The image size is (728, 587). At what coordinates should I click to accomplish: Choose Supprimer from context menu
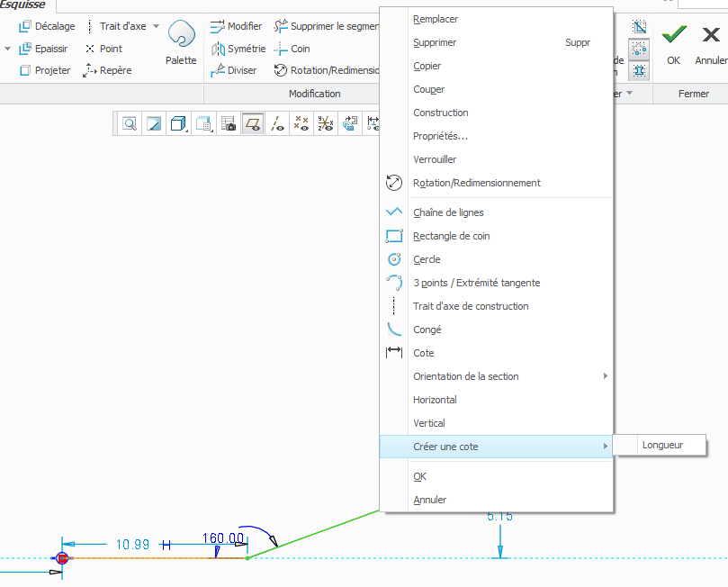497,42
